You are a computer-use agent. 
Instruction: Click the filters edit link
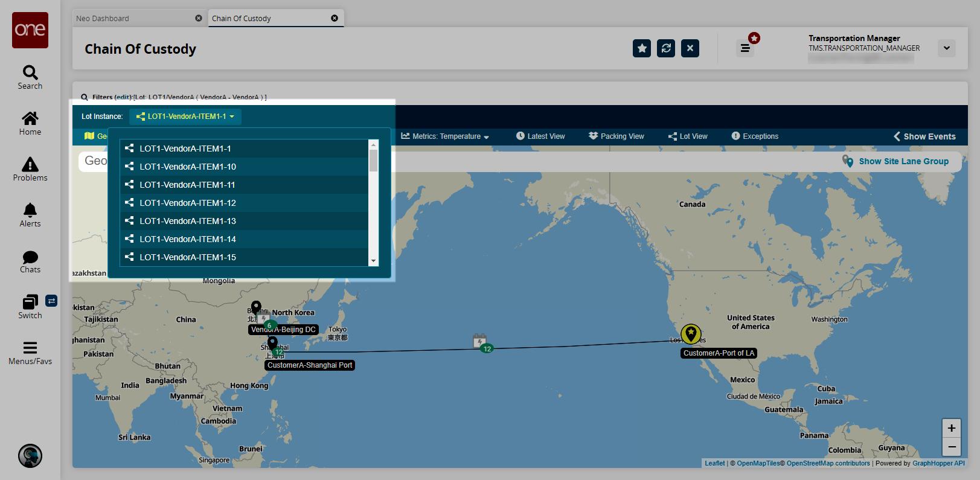click(x=123, y=97)
